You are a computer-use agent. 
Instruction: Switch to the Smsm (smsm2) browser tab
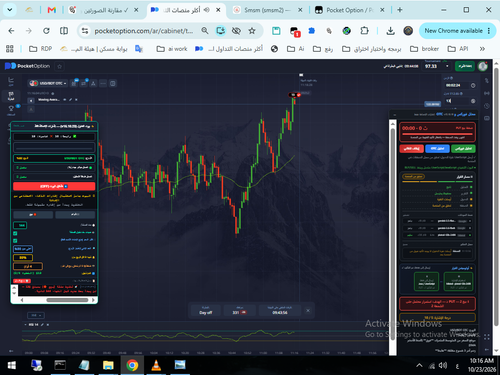pyautogui.click(x=268, y=10)
